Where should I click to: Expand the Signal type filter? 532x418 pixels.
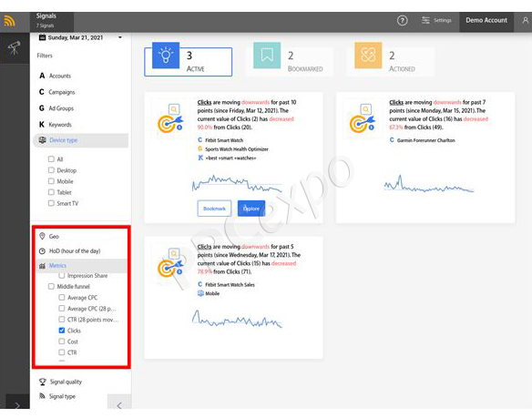[57, 396]
